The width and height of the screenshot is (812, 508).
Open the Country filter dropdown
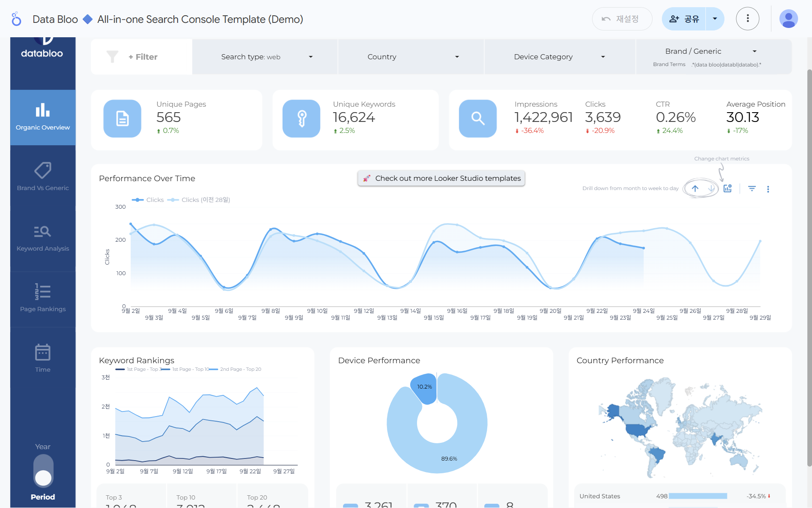tap(411, 57)
